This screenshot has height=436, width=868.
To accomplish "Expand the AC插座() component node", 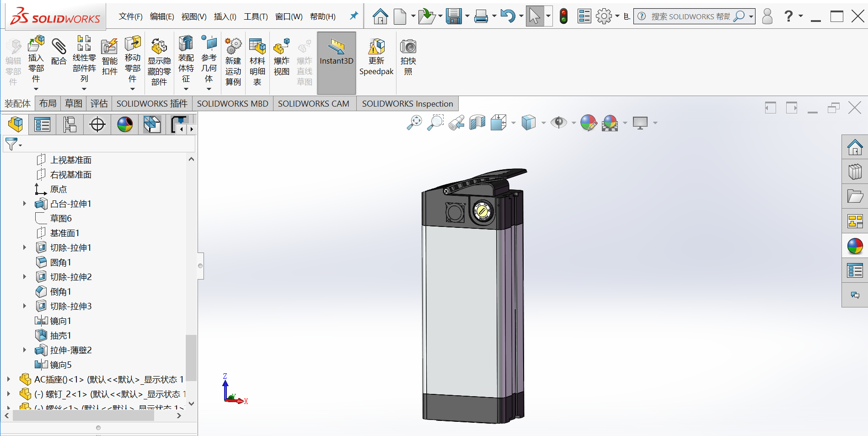I will click(x=8, y=379).
